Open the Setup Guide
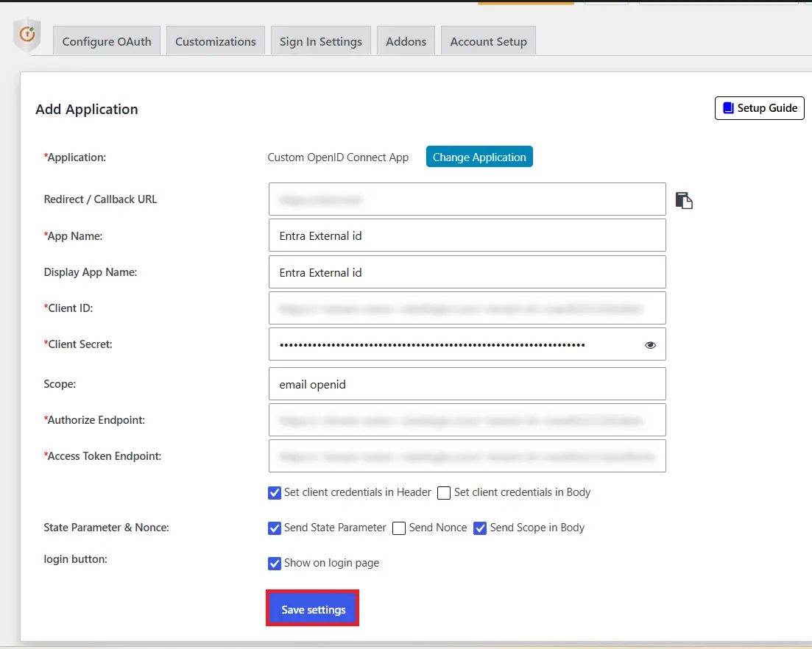Screen dimensions: 812x649 (x=759, y=107)
